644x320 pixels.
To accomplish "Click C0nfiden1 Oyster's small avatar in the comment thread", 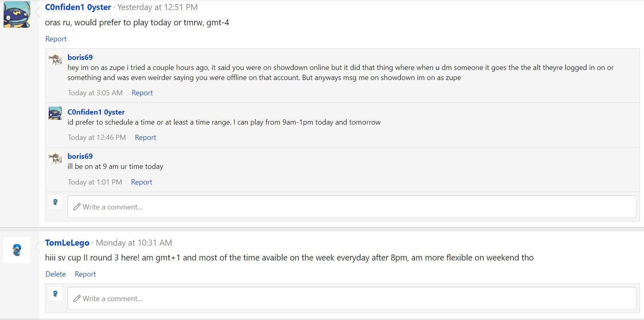I will coord(55,113).
